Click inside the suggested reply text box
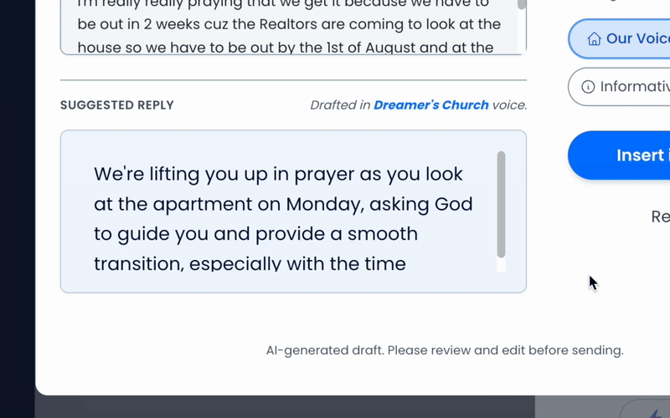This screenshot has width=670, height=418. (x=293, y=212)
